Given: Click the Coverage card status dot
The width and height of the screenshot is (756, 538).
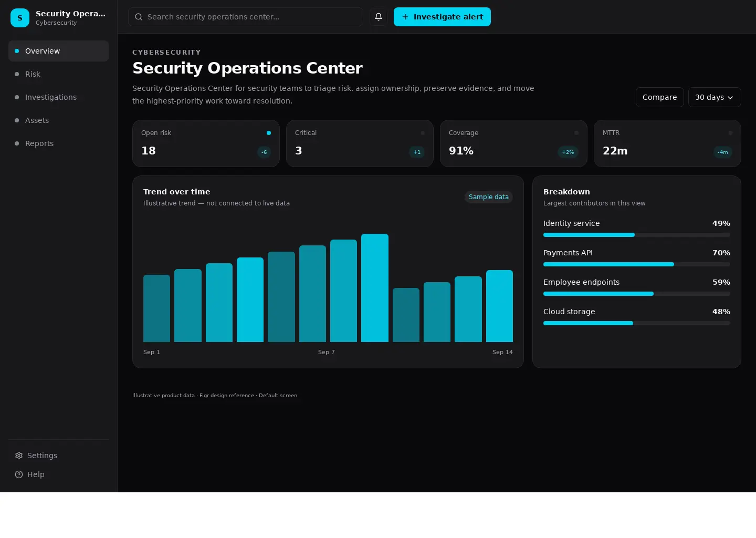Looking at the screenshot, I should click(576, 133).
